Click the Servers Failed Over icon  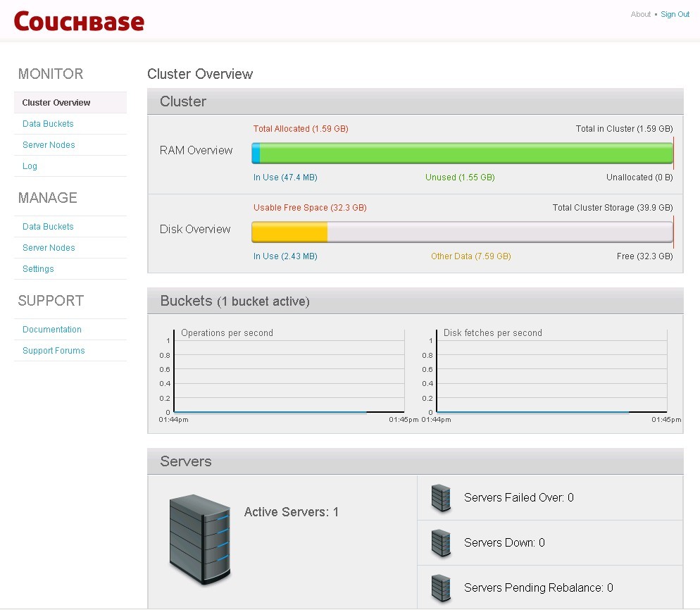[441, 498]
